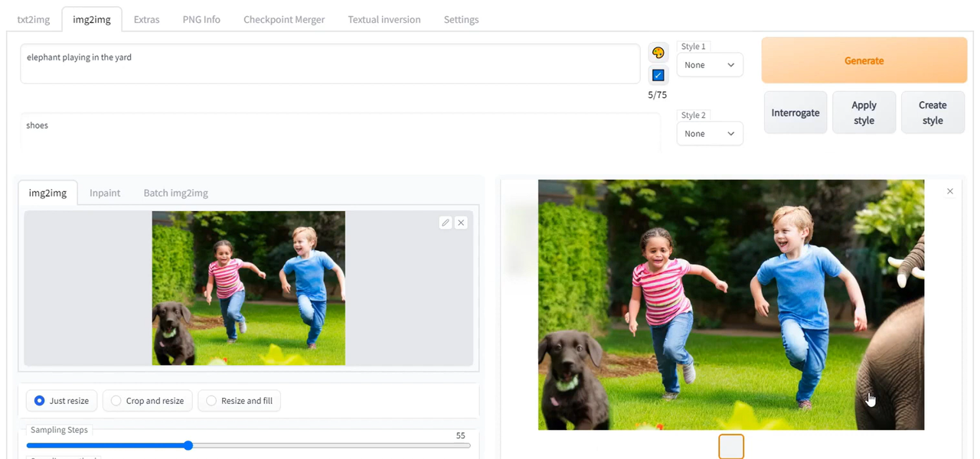Click the Sampling Steps value 55
Viewport: 980px width, 459px height.
click(x=460, y=435)
